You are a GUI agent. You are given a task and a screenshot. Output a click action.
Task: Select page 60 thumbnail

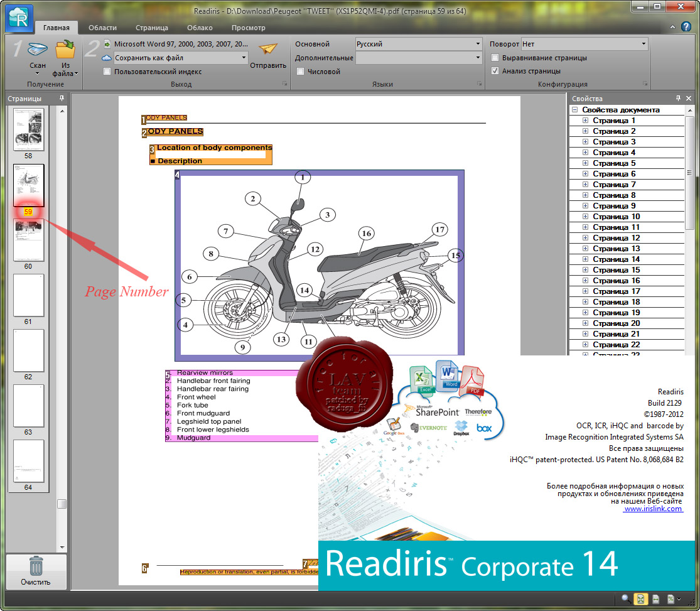[29, 241]
